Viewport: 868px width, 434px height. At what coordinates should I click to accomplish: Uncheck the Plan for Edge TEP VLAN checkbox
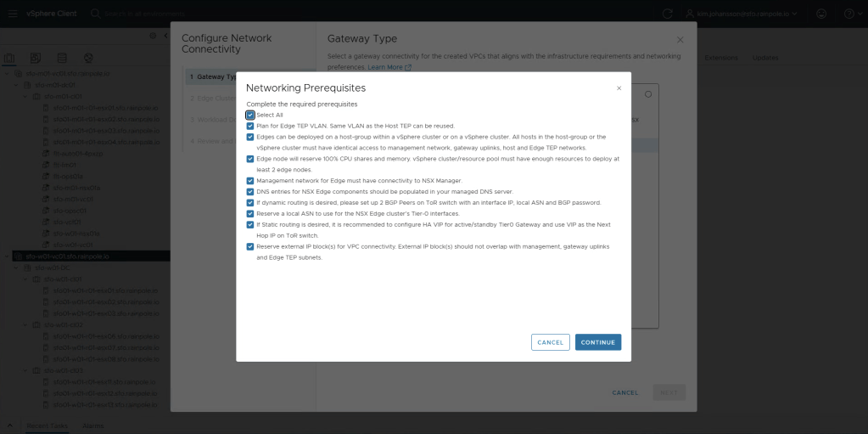pos(250,126)
